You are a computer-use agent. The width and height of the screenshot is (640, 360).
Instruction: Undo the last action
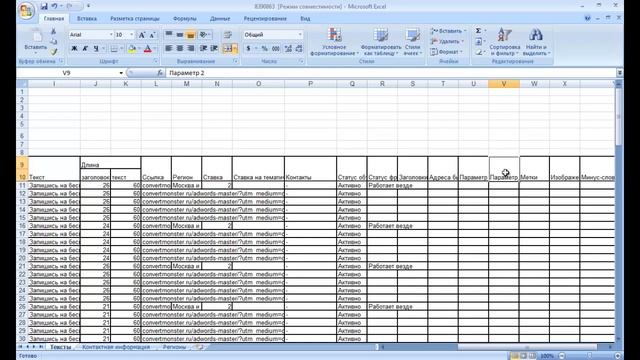54,6
